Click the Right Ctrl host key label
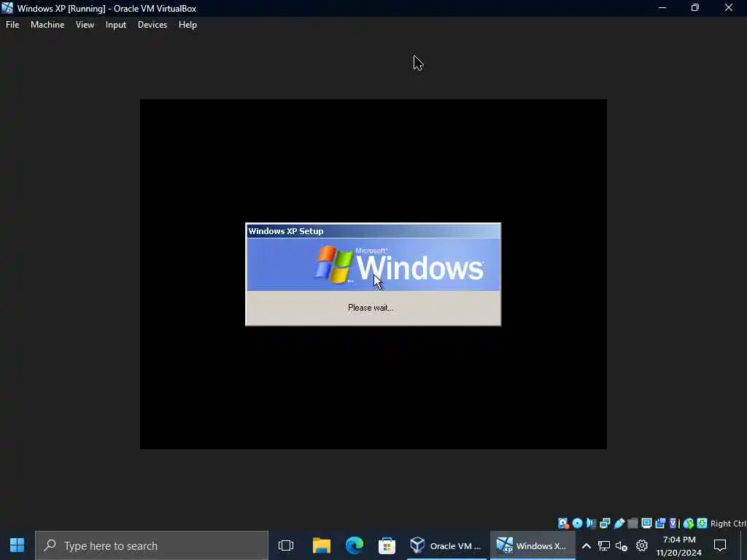Screen dimensions: 747x560 pos(729,524)
